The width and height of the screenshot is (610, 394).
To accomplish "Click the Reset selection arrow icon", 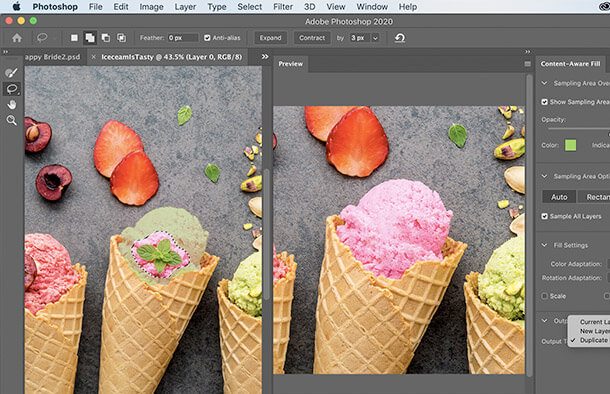I will tap(400, 38).
